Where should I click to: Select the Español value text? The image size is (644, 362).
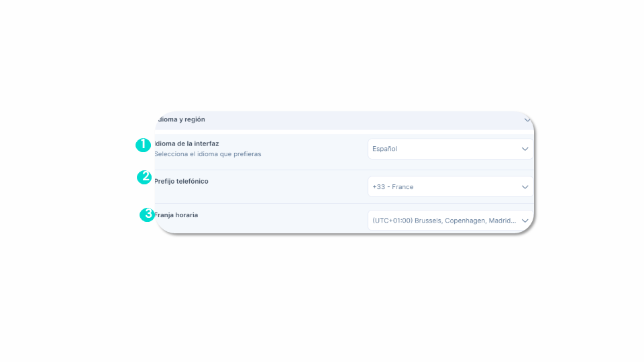coord(385,149)
